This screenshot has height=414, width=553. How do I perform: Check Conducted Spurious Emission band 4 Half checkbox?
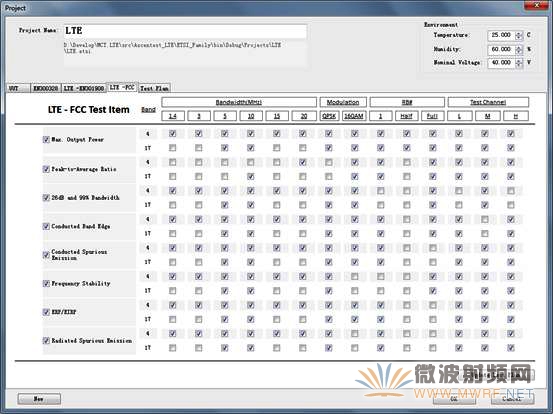tap(407, 248)
